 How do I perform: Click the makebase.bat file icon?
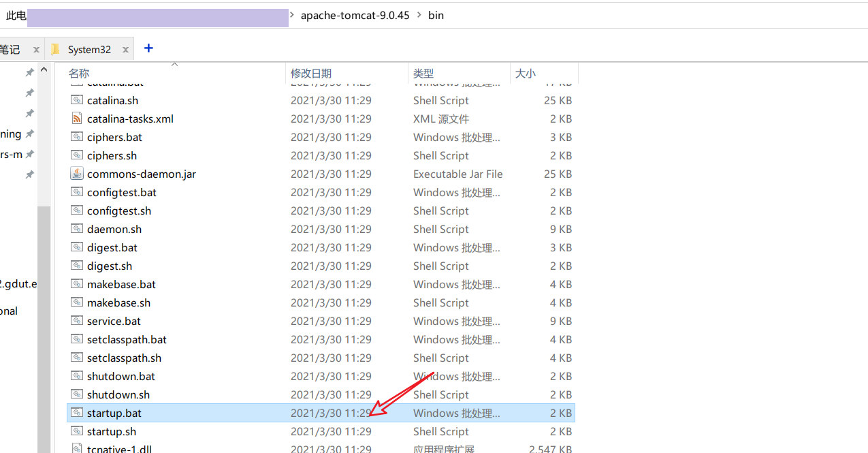click(x=77, y=284)
